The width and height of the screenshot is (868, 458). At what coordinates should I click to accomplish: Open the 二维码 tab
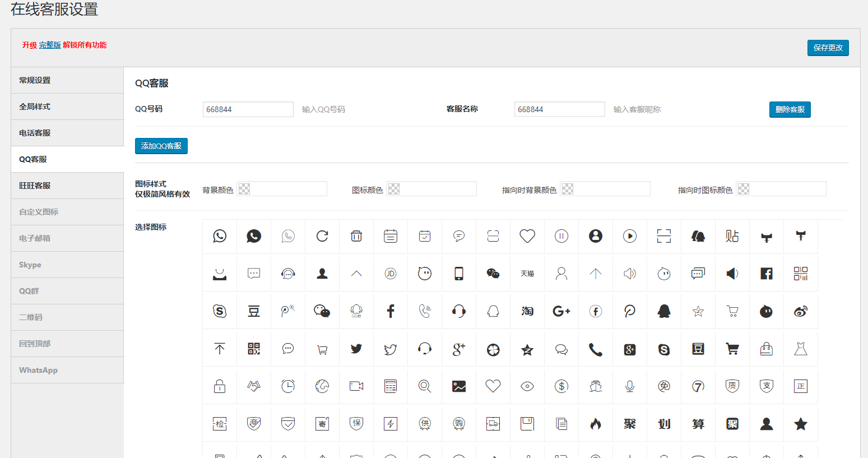(x=67, y=317)
